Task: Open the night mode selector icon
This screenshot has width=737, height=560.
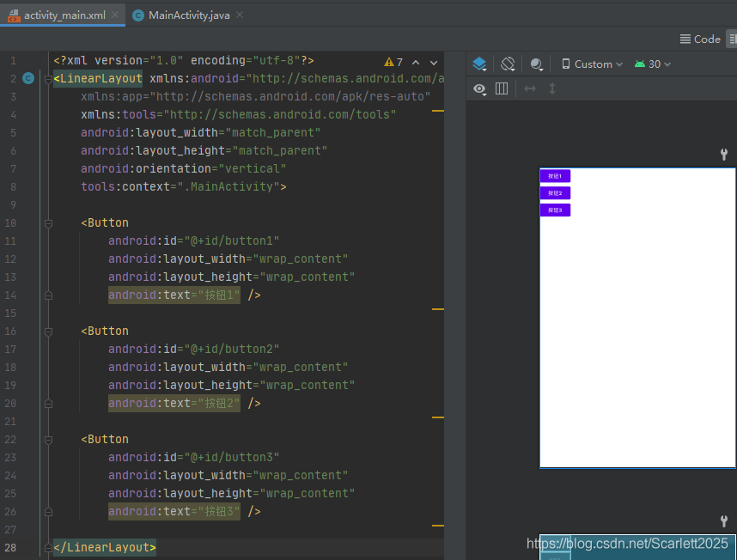Action: coord(537,64)
